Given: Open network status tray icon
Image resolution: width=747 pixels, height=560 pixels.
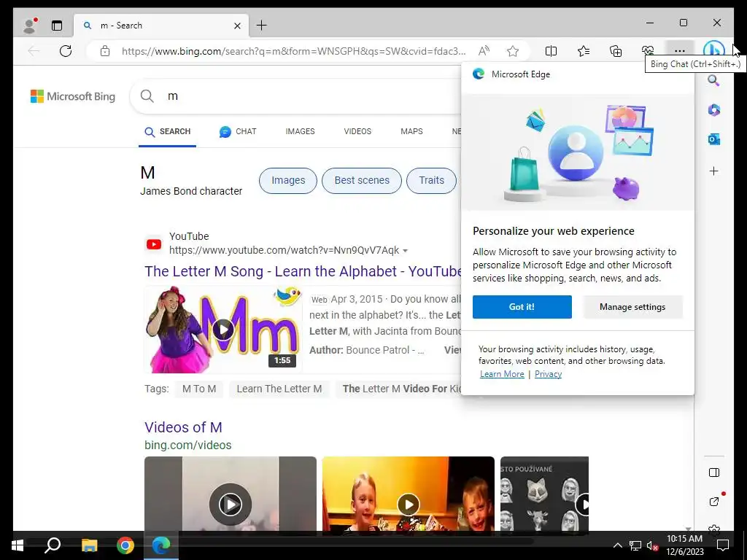Looking at the screenshot, I should 635,545.
